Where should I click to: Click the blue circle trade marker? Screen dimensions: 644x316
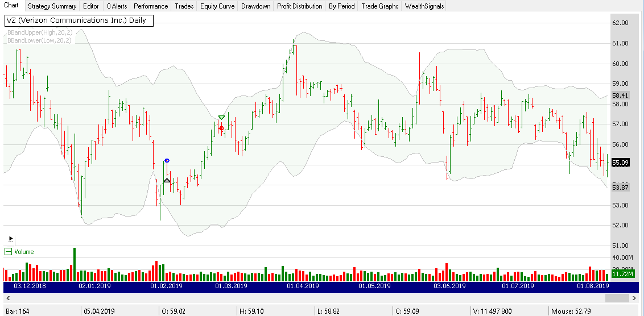(167, 161)
